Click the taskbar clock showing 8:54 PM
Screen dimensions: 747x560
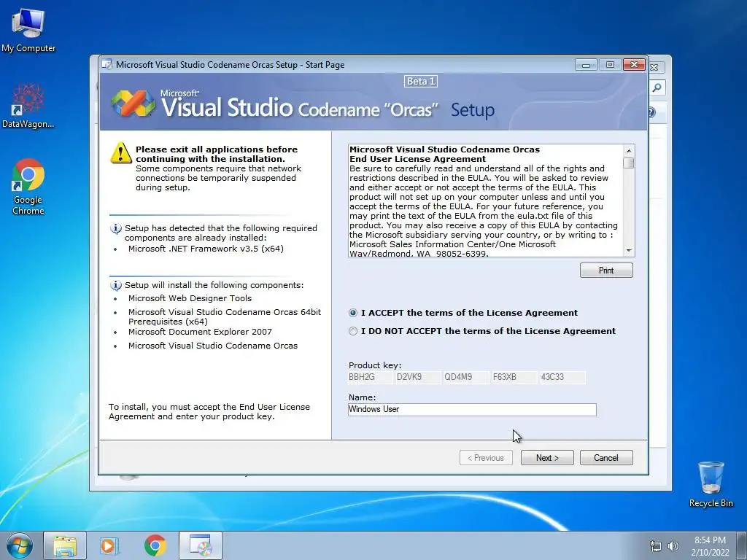pyautogui.click(x=710, y=545)
